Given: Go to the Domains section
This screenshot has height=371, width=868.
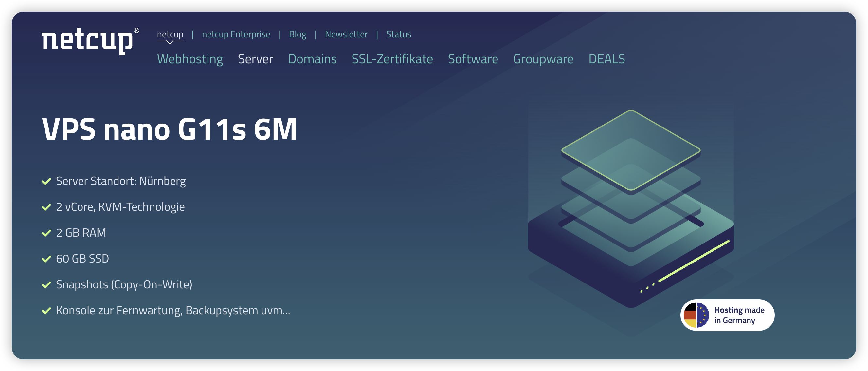Looking at the screenshot, I should pos(312,59).
